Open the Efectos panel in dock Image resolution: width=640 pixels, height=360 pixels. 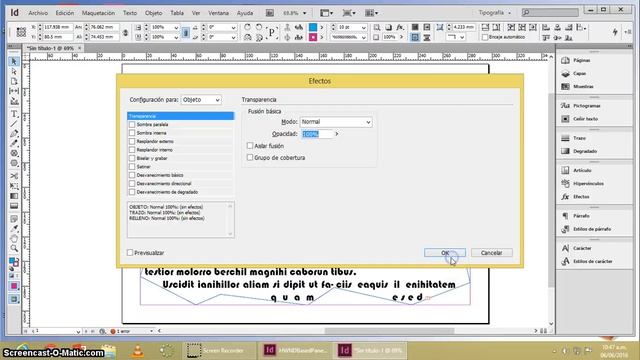click(580, 197)
